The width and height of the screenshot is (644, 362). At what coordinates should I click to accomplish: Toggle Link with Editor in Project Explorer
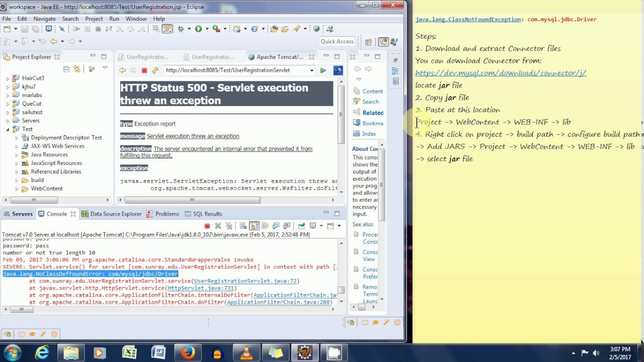point(76,69)
